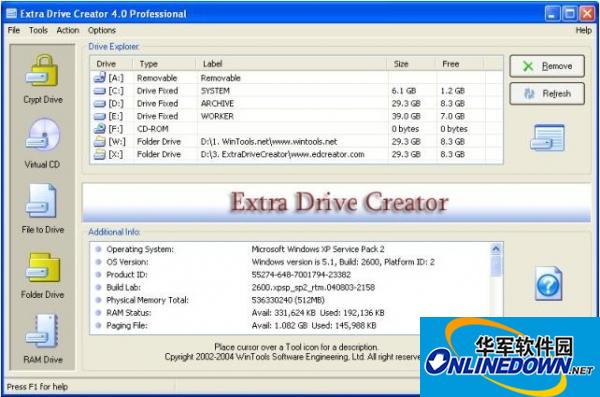
Task: Open the Options menu
Action: point(101,30)
